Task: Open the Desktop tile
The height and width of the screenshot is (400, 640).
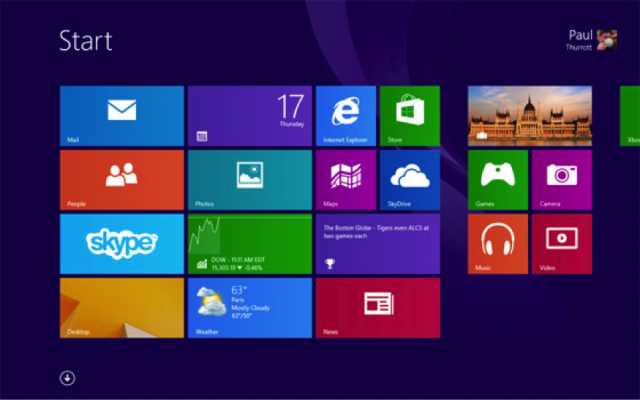Action: click(122, 308)
